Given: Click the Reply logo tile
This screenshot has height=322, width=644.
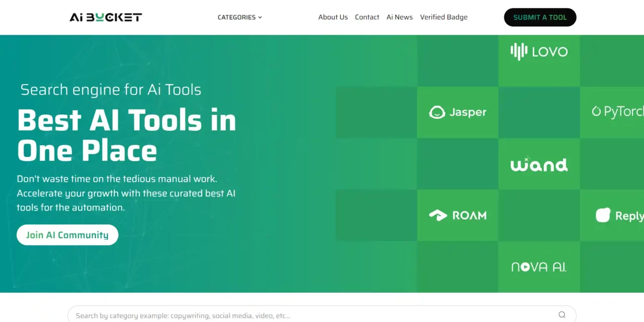Looking at the screenshot, I should [612, 215].
